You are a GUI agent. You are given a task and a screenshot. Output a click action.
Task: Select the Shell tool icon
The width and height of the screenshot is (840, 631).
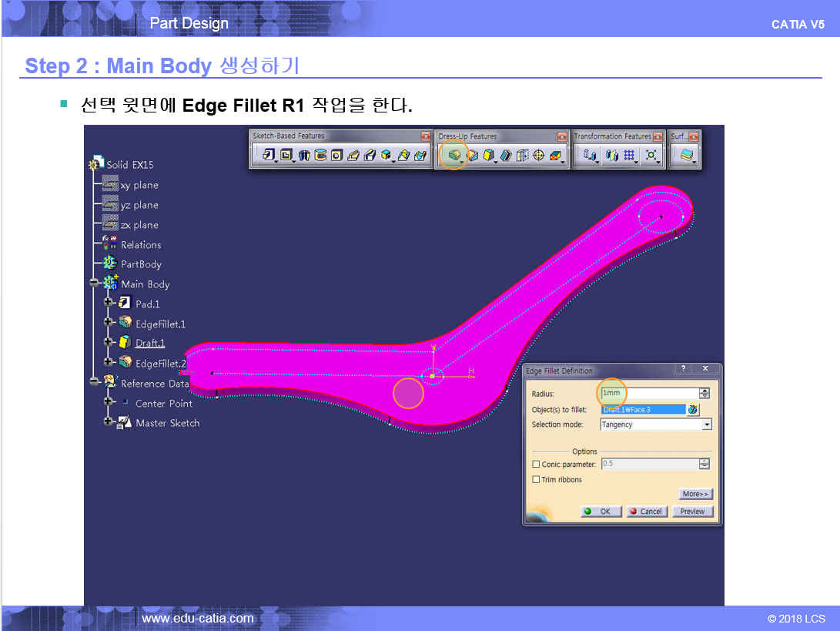pyautogui.click(x=506, y=156)
